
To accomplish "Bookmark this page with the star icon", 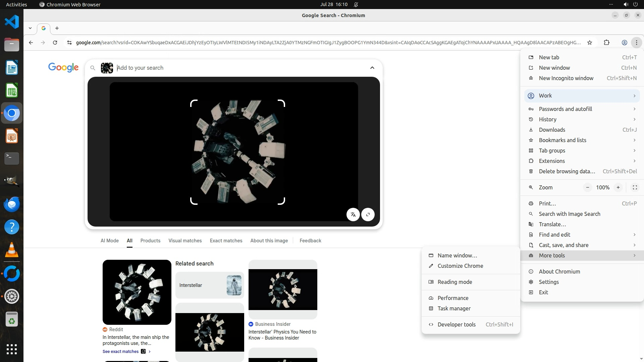I will tap(590, 43).
